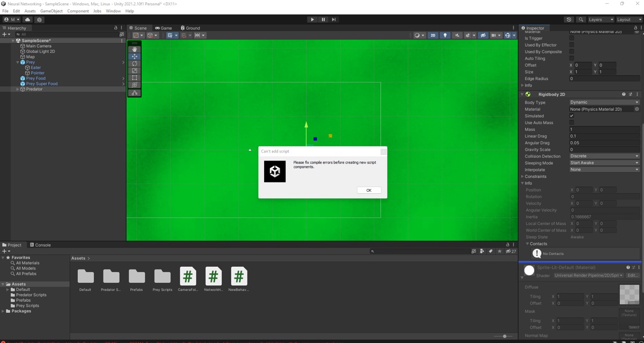Toggle the Is Trigger checkbox
The width and height of the screenshot is (644, 343).
coord(571,38)
